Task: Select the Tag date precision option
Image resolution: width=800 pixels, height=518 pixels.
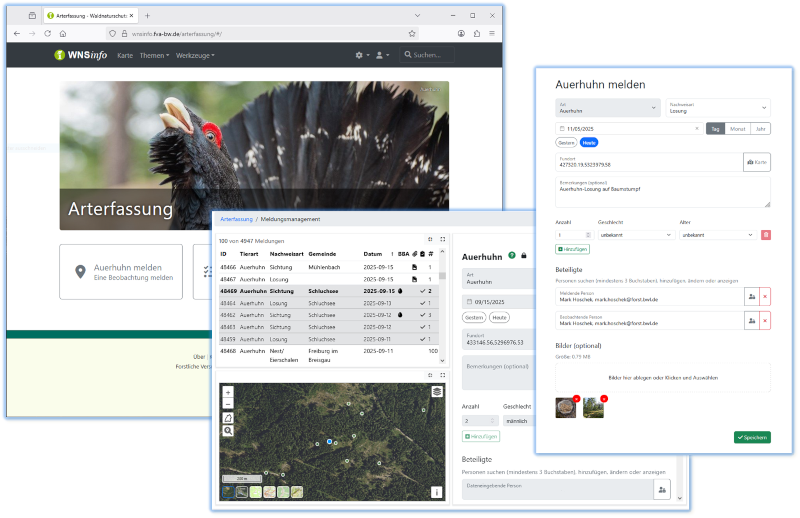Action: pyautogui.click(x=715, y=129)
